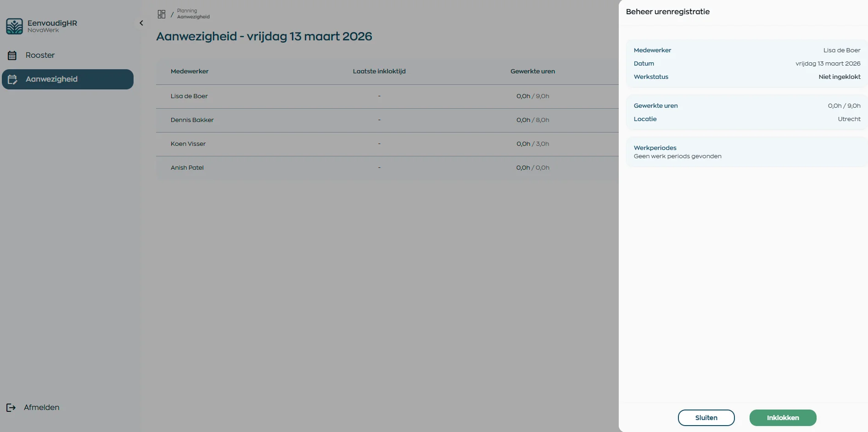868x432 pixels.
Task: Click the EenvoudigHR logo icon
Action: (x=14, y=26)
